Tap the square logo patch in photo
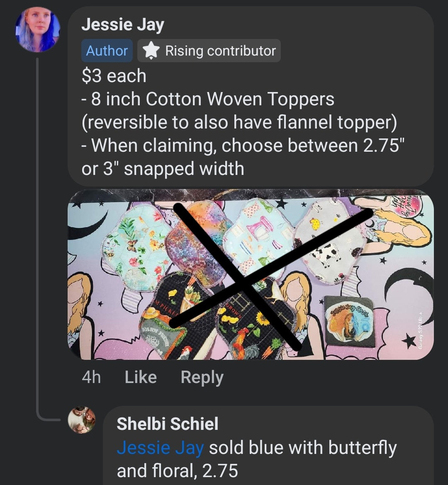 coord(349,321)
